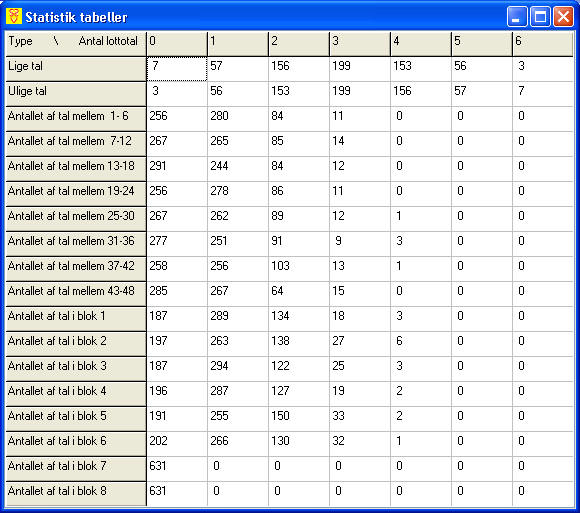Viewport: 580px width, 513px height.
Task: Select cell 294 in blok 3 row
Action: coord(238,369)
